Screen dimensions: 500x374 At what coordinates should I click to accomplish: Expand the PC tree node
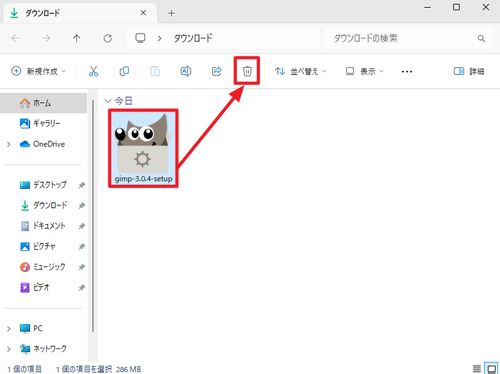[x=9, y=329]
